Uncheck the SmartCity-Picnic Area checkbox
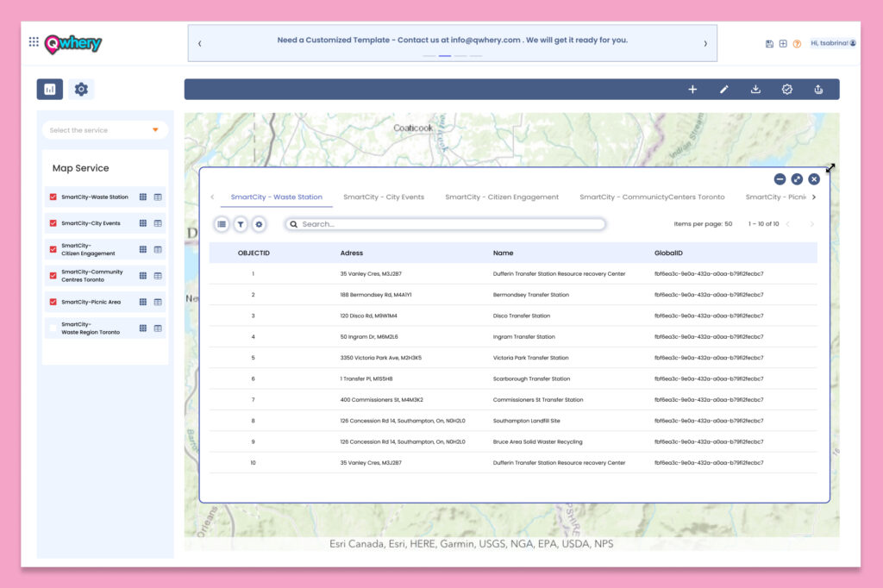 [53, 302]
